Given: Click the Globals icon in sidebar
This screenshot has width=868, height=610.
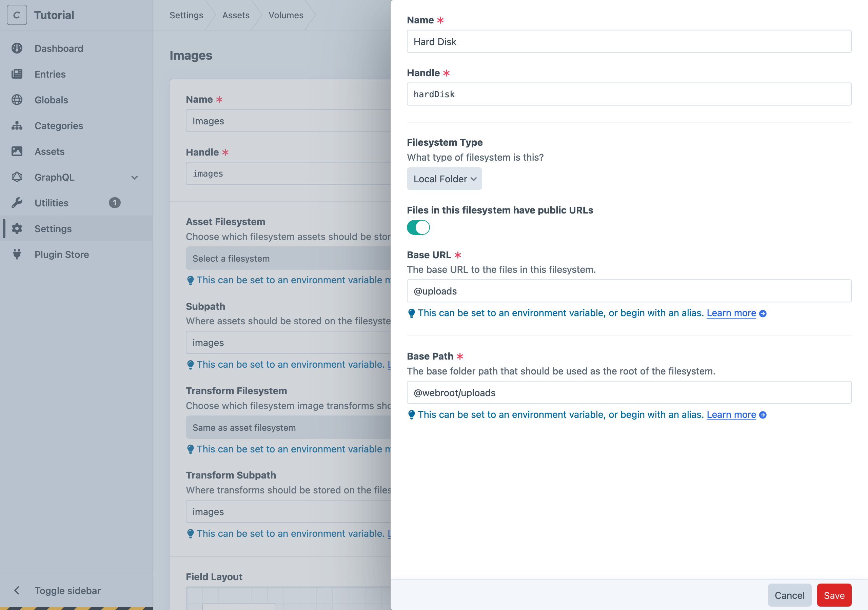Looking at the screenshot, I should [18, 99].
